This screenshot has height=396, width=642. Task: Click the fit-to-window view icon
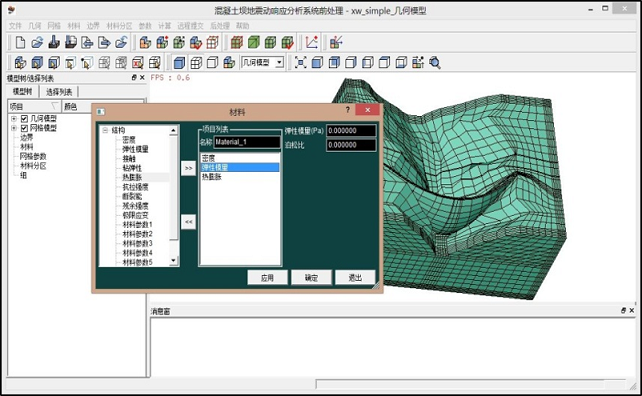(x=301, y=63)
